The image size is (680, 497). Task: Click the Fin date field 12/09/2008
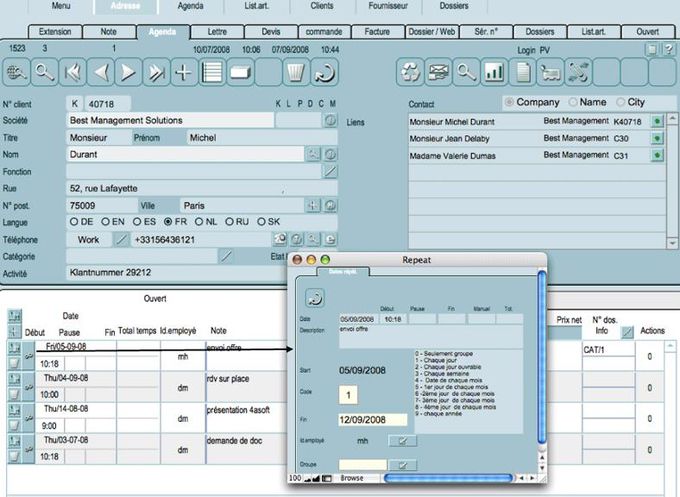point(373,420)
